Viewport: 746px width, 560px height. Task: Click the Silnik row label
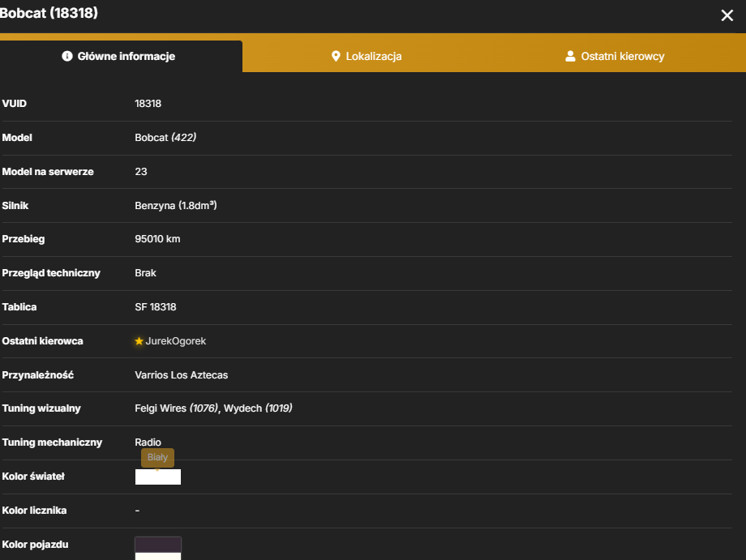click(x=15, y=205)
